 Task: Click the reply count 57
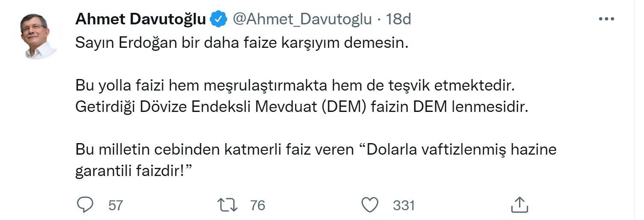click(116, 205)
